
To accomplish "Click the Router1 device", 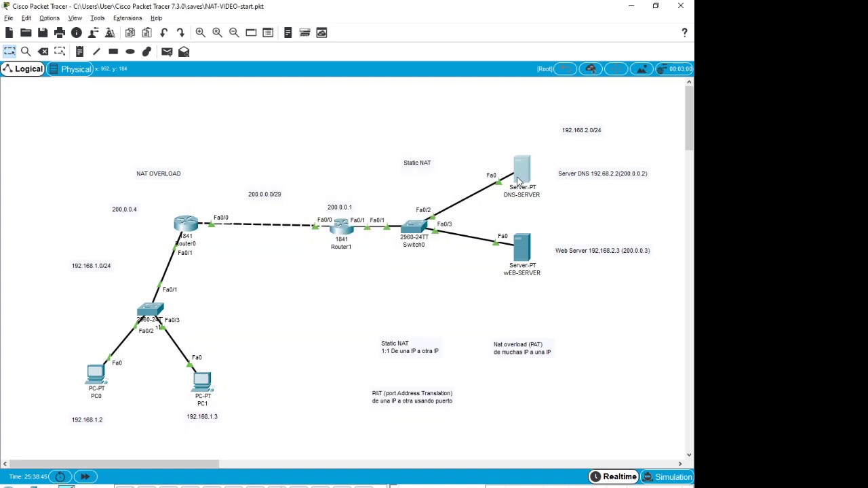I will pos(341,227).
